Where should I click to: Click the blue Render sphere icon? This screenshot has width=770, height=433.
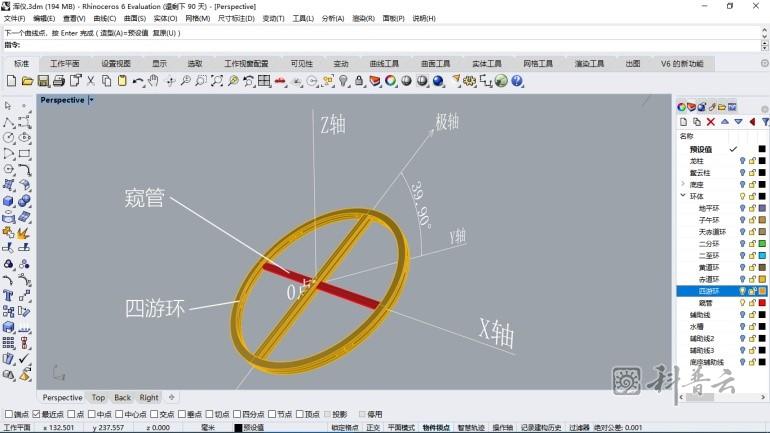(x=438, y=81)
